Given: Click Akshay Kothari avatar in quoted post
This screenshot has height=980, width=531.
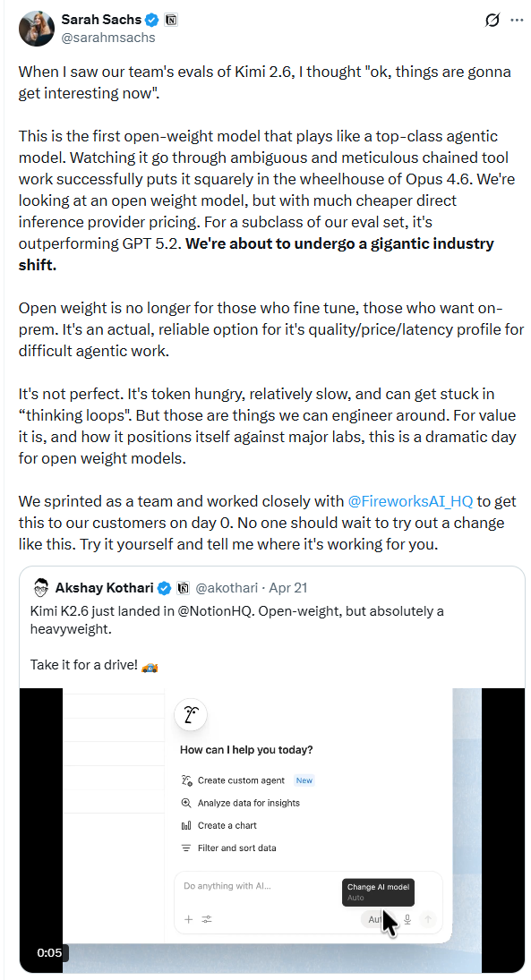Looking at the screenshot, I should [x=41, y=587].
